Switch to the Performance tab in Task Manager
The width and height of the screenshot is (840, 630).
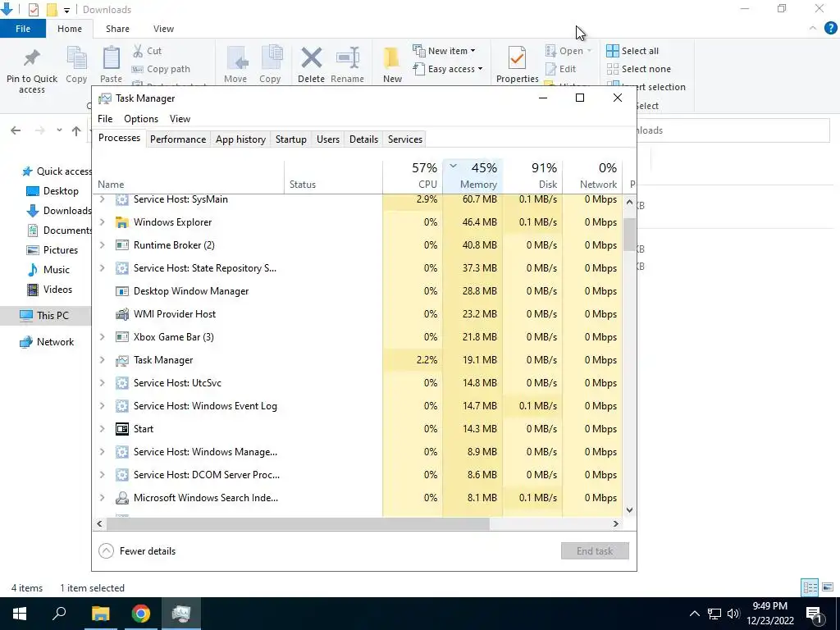point(178,139)
